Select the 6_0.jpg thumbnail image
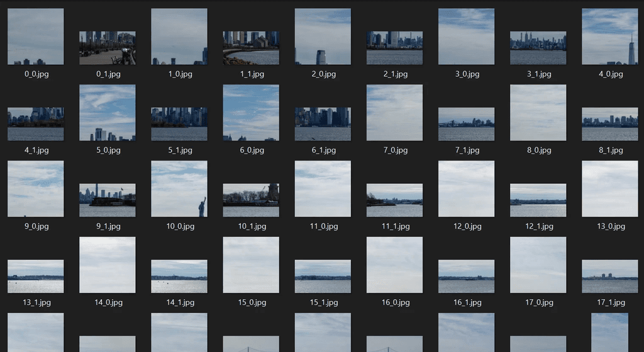 (x=251, y=113)
